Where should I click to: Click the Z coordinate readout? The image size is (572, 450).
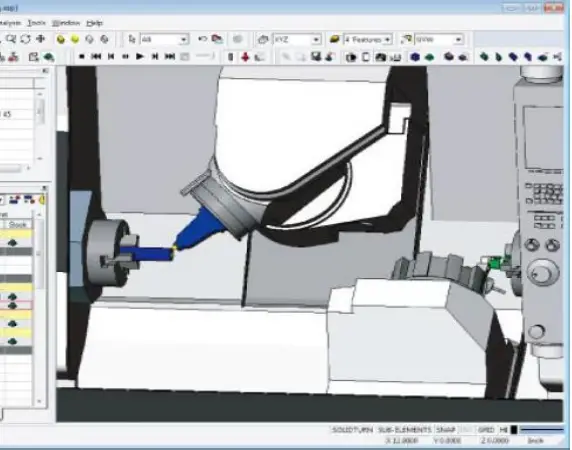point(494,441)
